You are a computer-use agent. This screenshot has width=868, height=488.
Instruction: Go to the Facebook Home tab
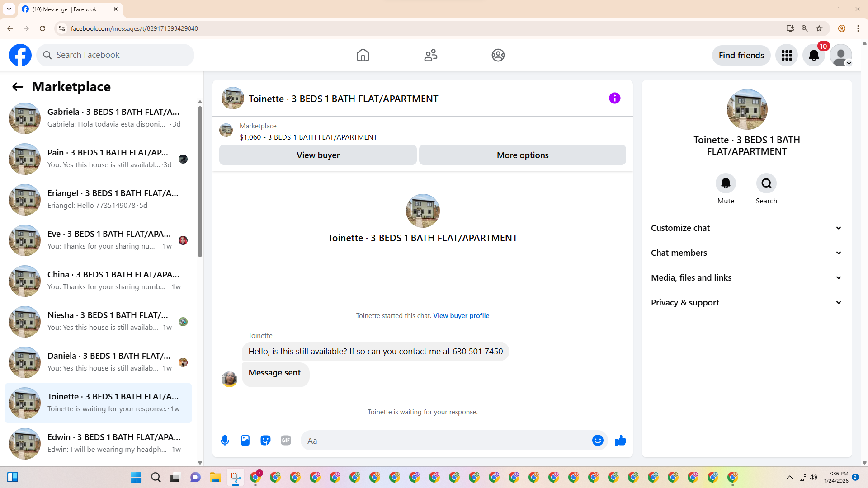[x=363, y=55]
